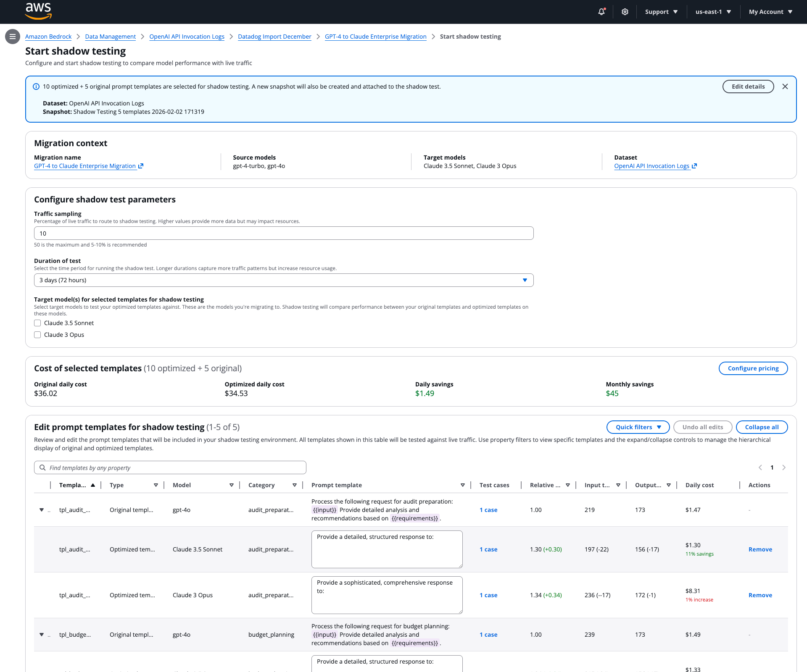Image resolution: width=807 pixels, height=672 pixels.
Task: Go to GPT-4 to Claude Enterprise Migration breadcrumb
Action: (x=376, y=37)
